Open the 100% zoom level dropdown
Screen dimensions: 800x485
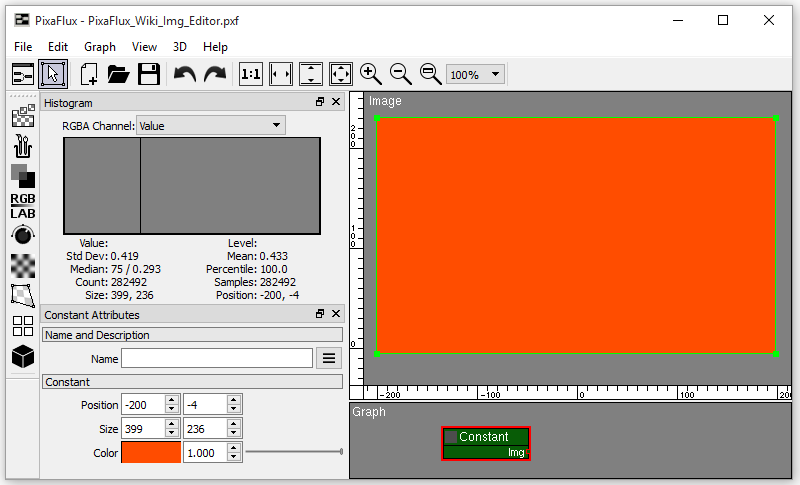tap(475, 75)
